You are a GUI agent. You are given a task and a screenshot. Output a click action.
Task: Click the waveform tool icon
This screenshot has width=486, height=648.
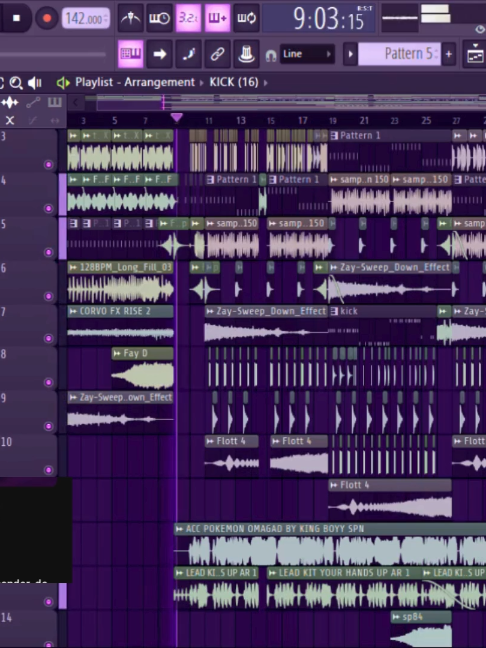[x=10, y=102]
